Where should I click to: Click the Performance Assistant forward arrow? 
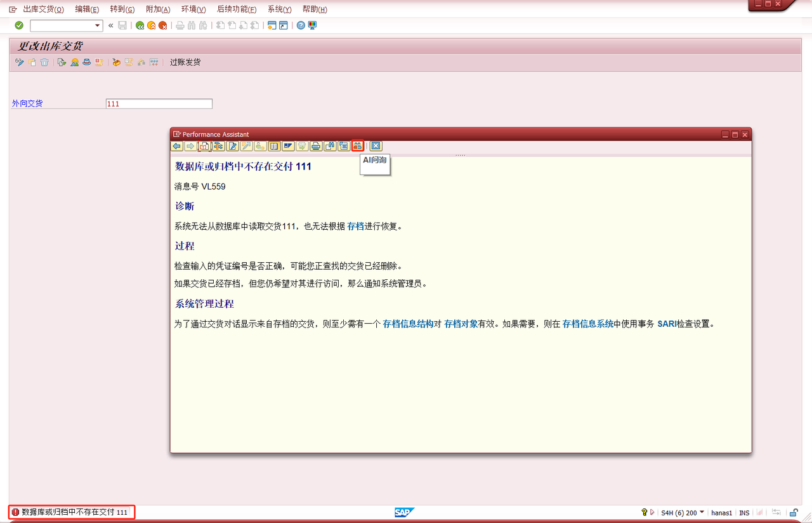click(x=190, y=146)
